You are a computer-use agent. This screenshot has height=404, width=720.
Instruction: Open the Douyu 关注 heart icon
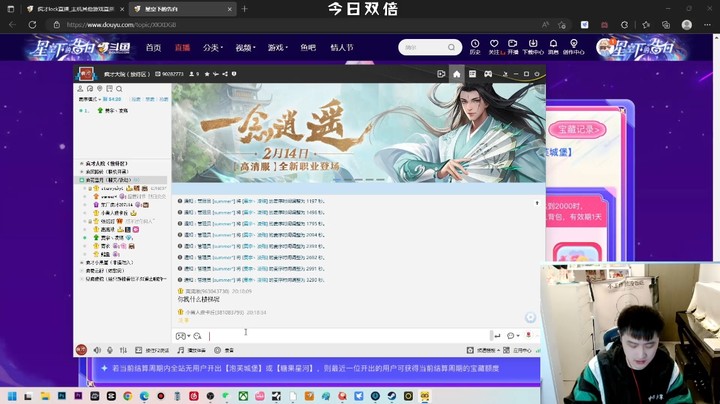click(x=494, y=46)
